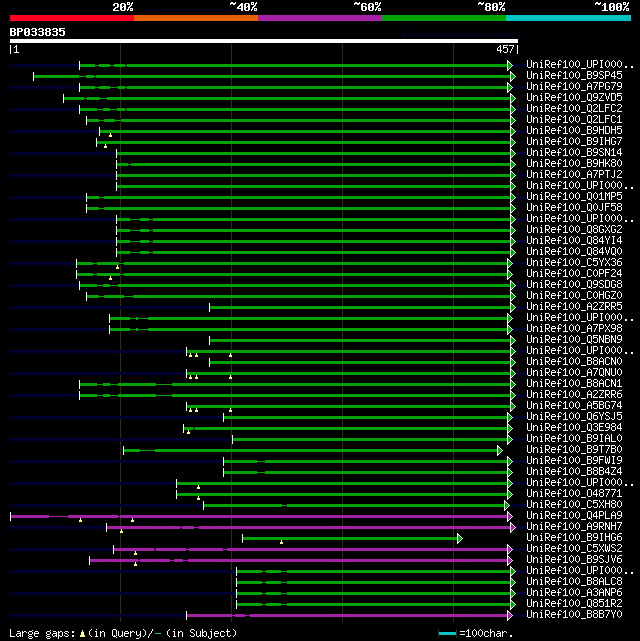The height and width of the screenshot is (641, 640).
Task: Select the UniRef100_Q5NBN9 label
Action: 574,340
